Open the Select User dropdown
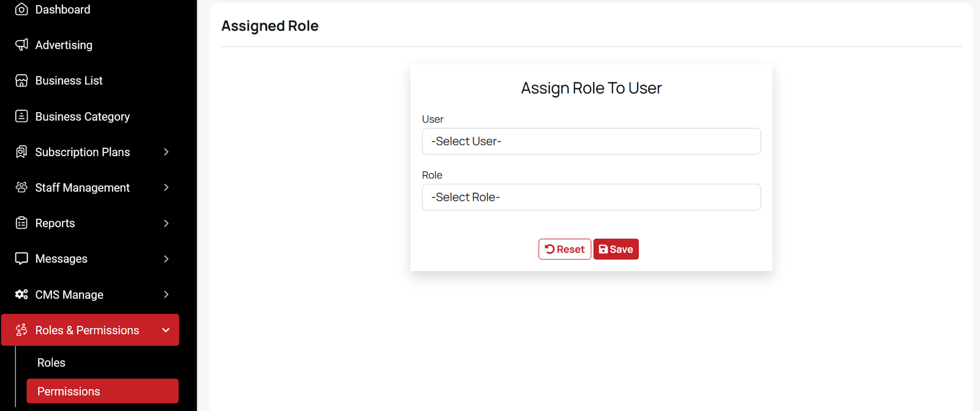980x411 pixels. click(x=591, y=141)
